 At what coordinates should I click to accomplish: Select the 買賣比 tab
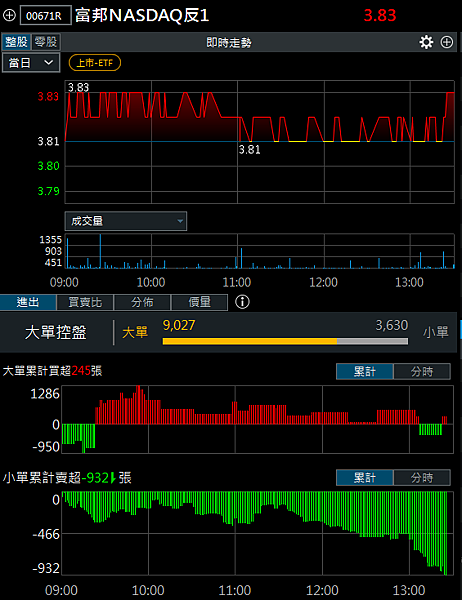coord(85,302)
